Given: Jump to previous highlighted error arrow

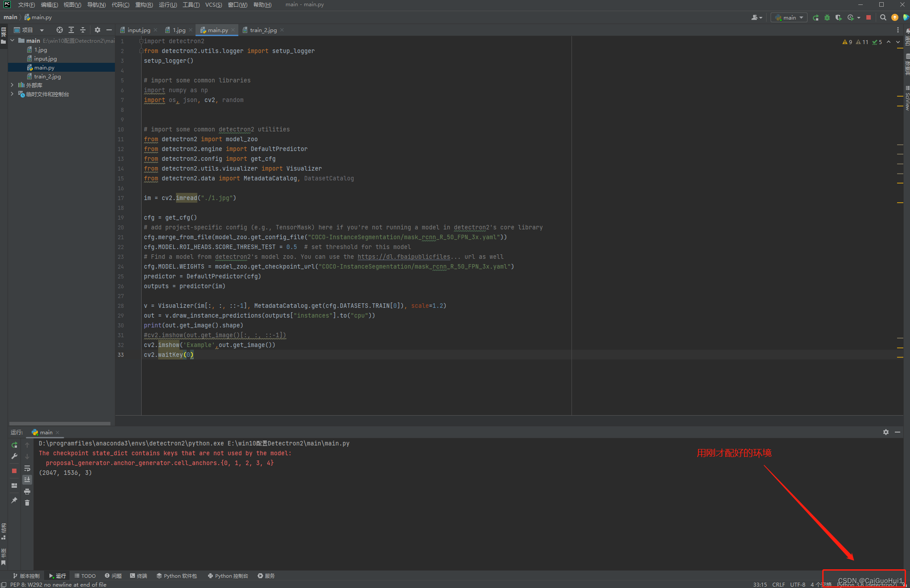Looking at the screenshot, I should click(x=889, y=42).
